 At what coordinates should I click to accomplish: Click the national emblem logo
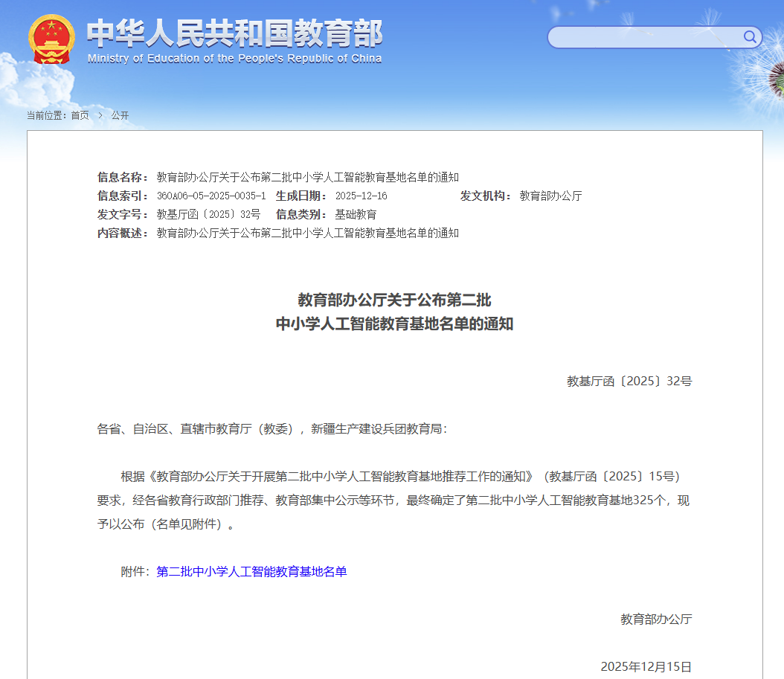51,39
